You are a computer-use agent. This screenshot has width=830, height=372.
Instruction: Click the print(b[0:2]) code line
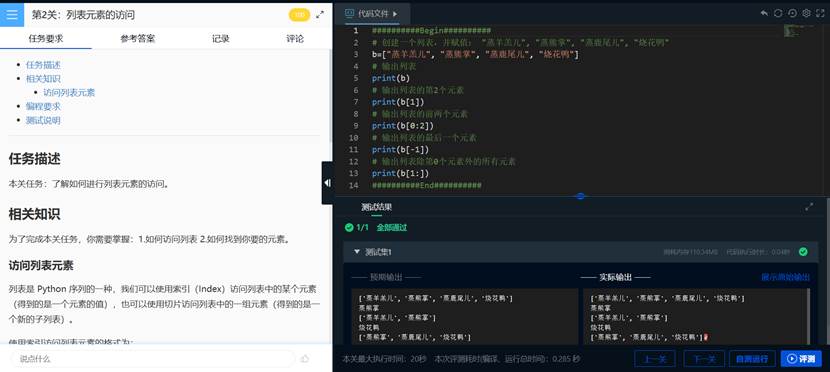(x=402, y=125)
